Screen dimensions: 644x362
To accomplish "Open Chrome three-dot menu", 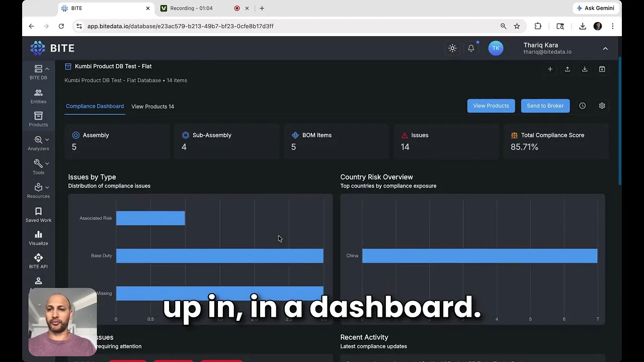I will click(x=612, y=26).
